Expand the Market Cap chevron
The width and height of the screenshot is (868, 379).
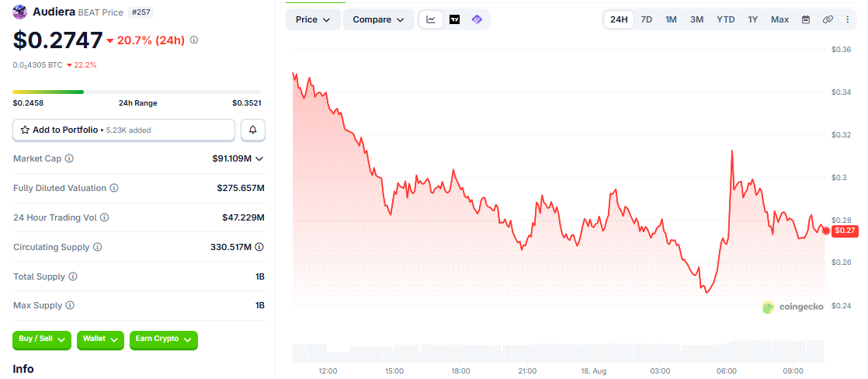pos(259,159)
